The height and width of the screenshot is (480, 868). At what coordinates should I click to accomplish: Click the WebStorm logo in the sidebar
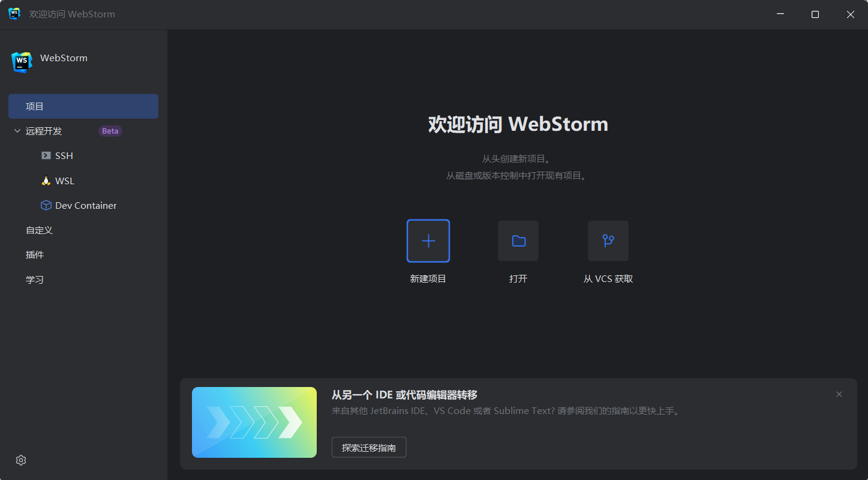pyautogui.click(x=22, y=61)
